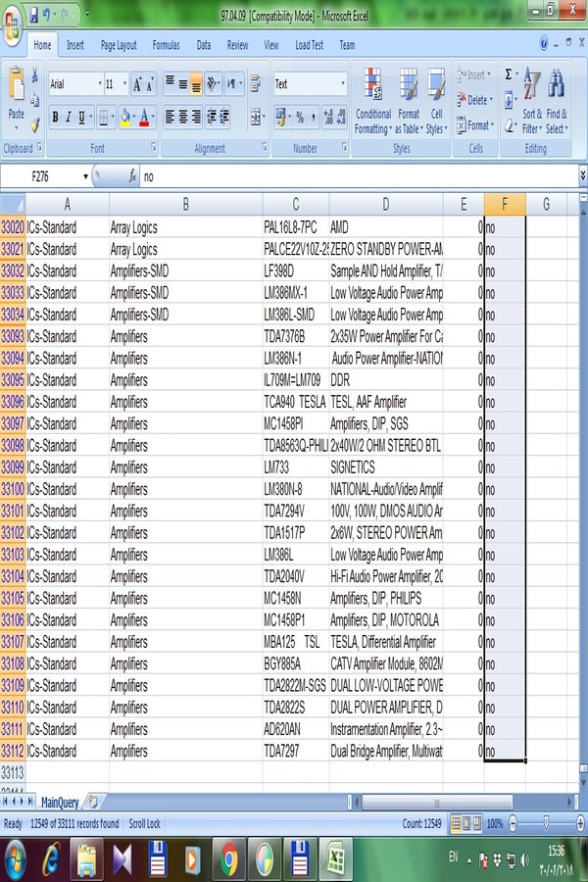Cut selection with the scissors icon
Viewport: 588px width, 882px height.
[x=35, y=74]
